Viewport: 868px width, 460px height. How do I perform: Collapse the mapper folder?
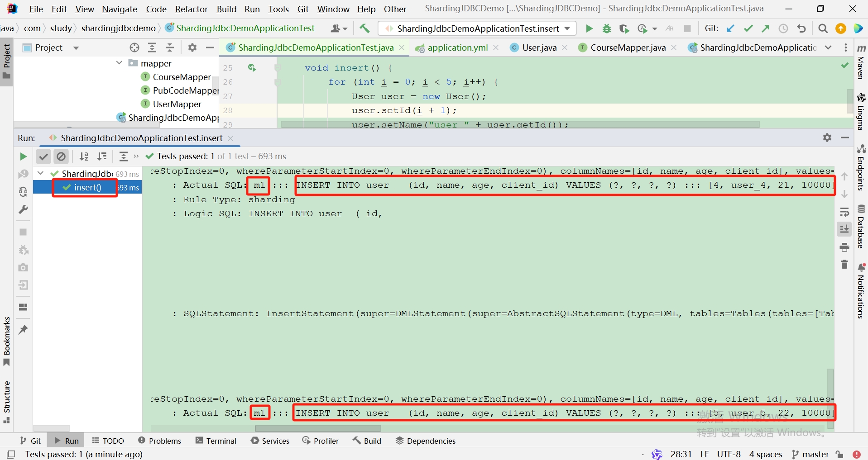tap(119, 63)
